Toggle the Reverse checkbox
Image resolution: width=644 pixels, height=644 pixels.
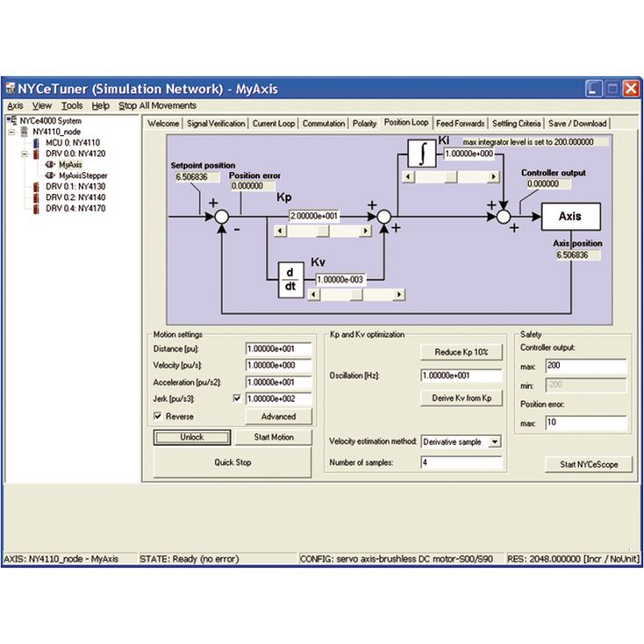(158, 416)
